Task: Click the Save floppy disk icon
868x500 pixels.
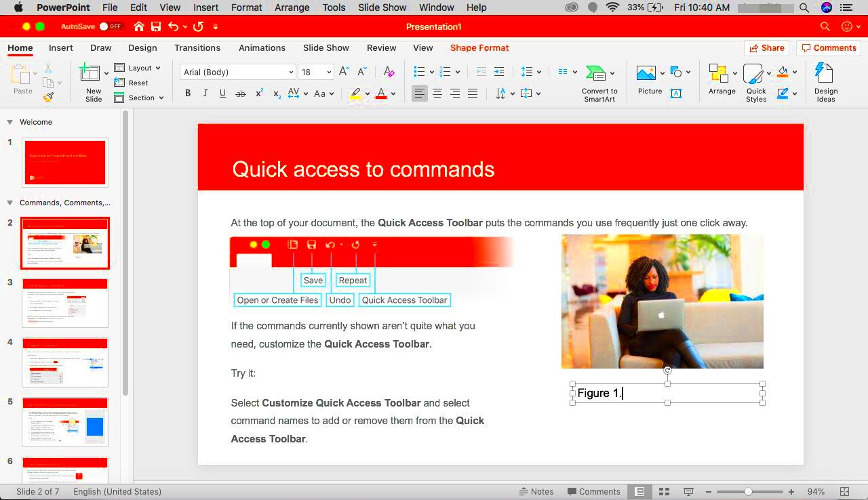Action: (x=156, y=26)
